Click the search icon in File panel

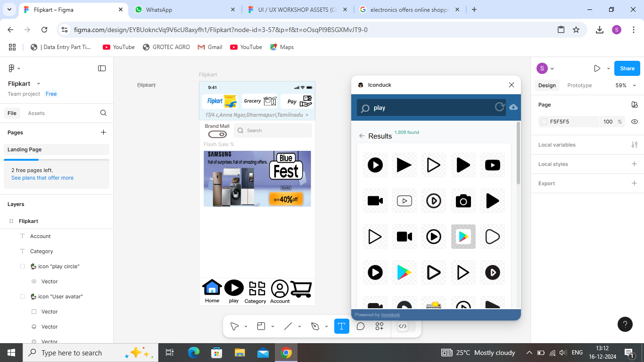[103, 113]
